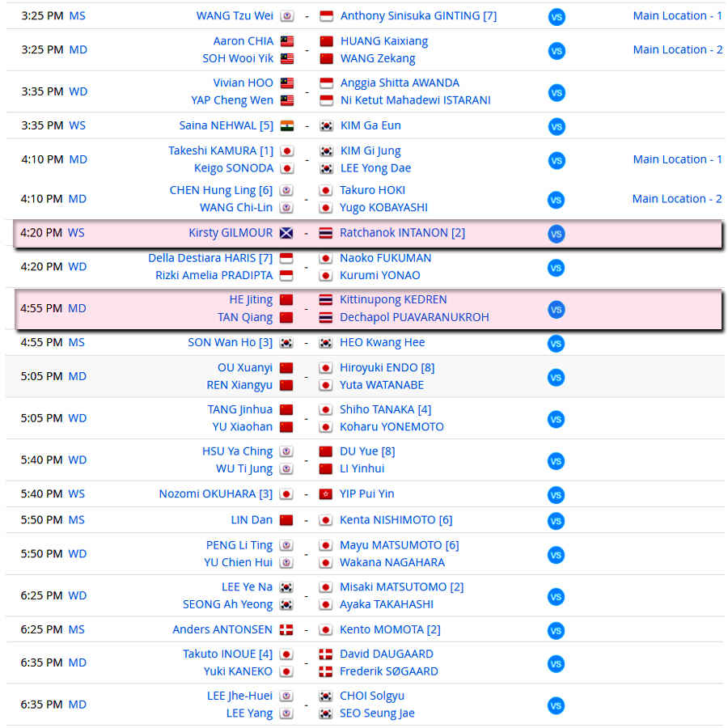Open VS badge for Saina NEHWAL match
The width and height of the screenshot is (728, 728).
coord(557,126)
